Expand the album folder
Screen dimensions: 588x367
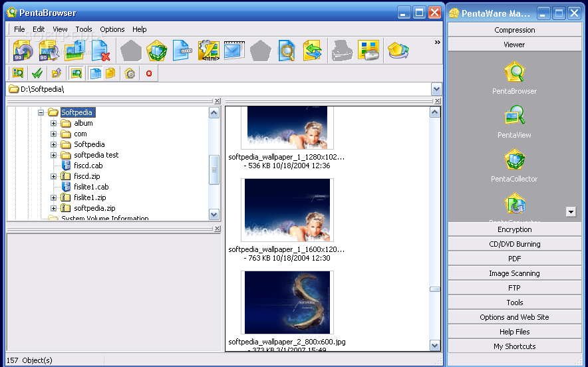pyautogui.click(x=53, y=123)
